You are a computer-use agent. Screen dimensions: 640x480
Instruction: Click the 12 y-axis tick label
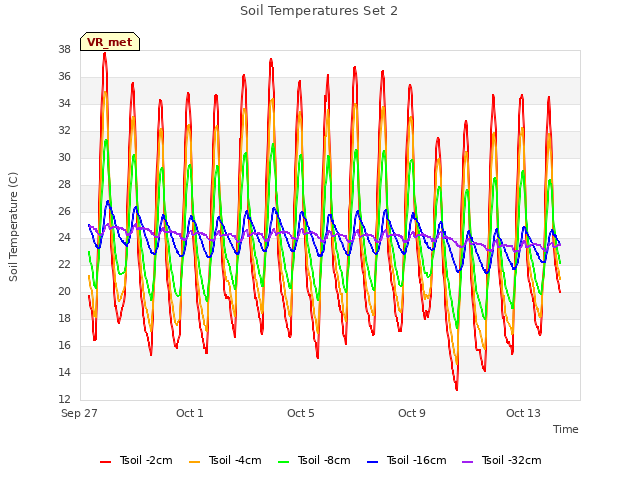click(64, 399)
